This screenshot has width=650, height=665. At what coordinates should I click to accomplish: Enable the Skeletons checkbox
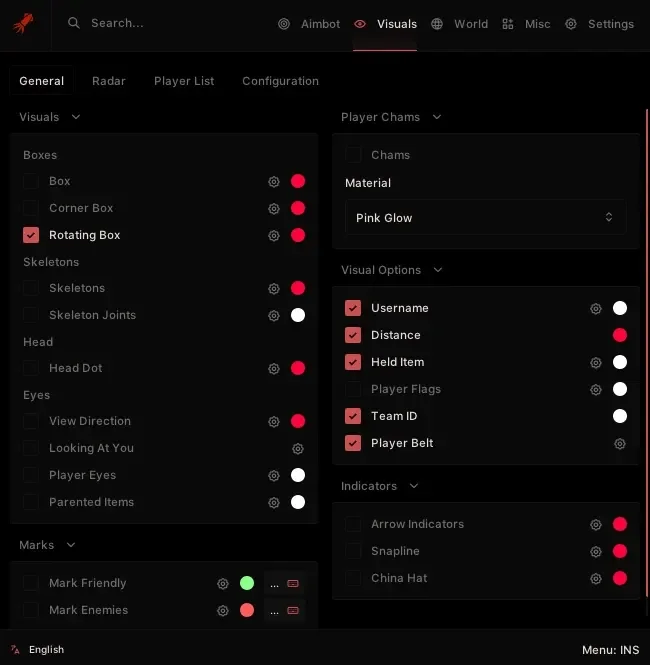(x=31, y=288)
